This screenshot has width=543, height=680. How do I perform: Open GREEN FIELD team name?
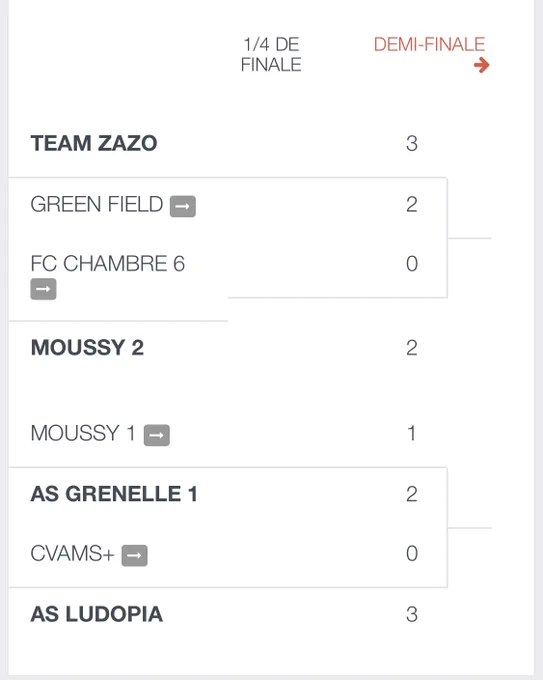click(97, 204)
